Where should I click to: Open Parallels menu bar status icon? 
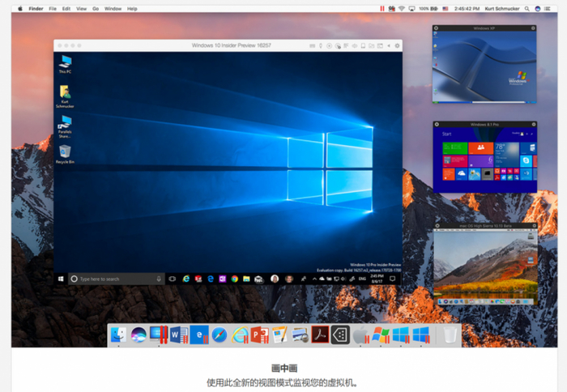pyautogui.click(x=382, y=8)
